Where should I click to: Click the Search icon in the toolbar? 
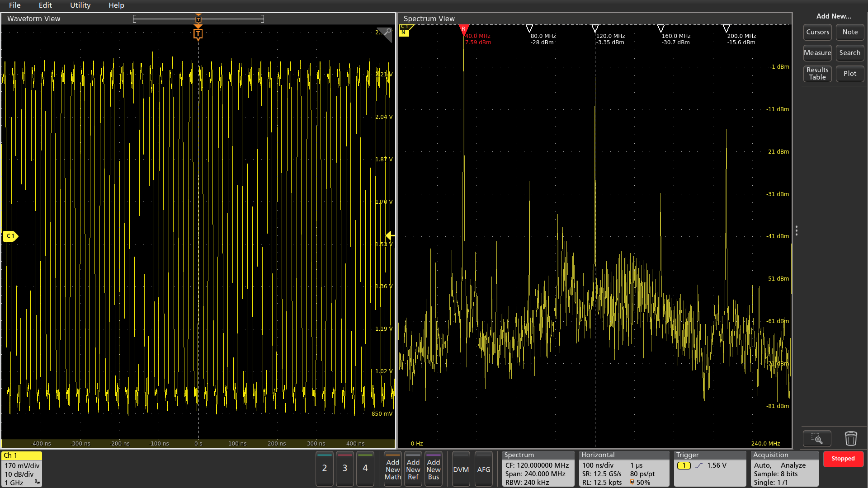pyautogui.click(x=849, y=52)
